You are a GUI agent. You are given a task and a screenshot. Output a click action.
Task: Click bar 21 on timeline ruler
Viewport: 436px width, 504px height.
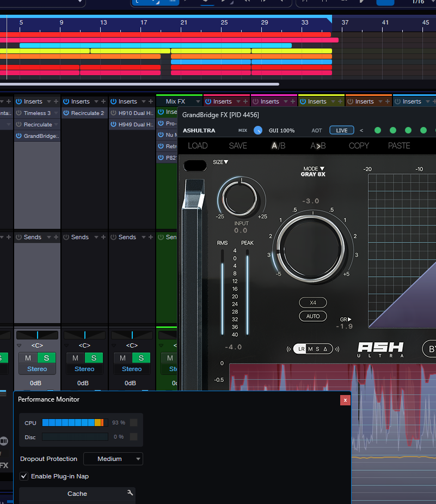pyautogui.click(x=183, y=22)
